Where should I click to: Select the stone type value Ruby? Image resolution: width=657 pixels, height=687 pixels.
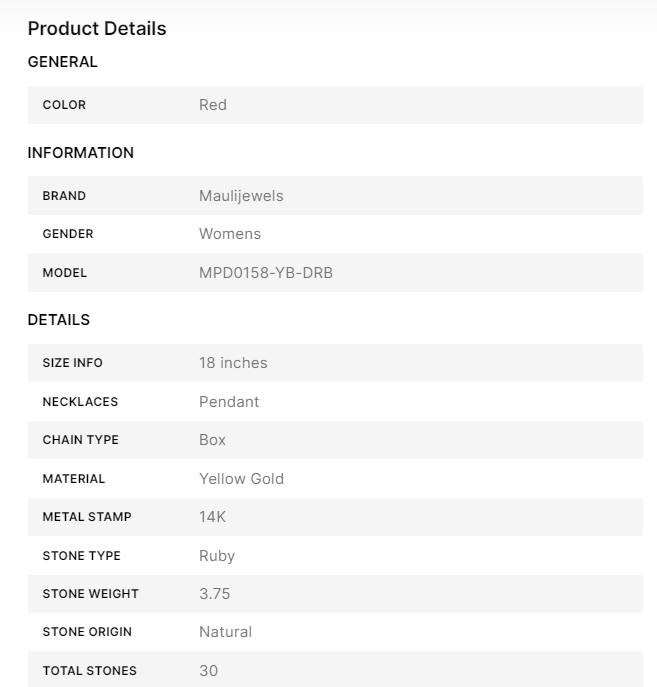pos(217,556)
